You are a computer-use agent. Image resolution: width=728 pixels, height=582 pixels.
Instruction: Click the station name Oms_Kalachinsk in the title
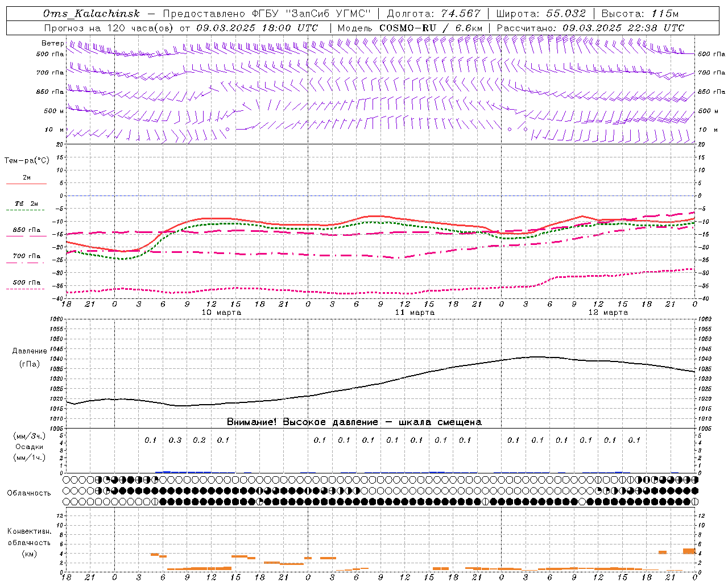[91, 14]
